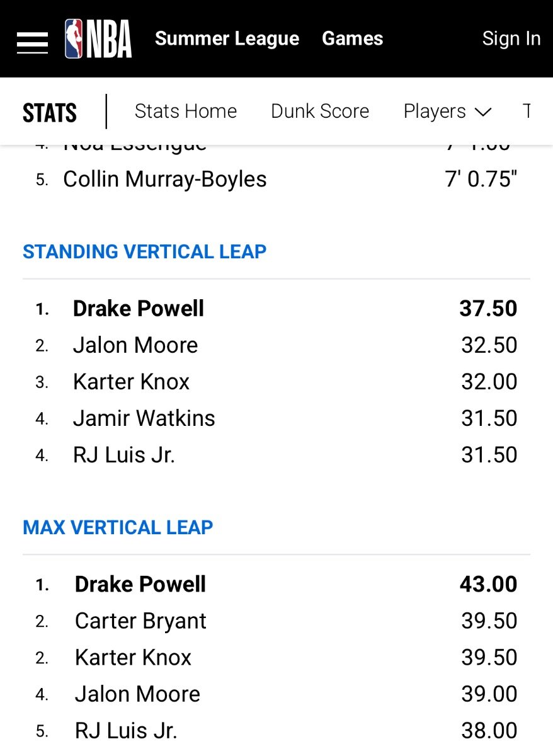Screen dimensions: 553x756
Task: Click Karter Knox with 39.50 max leap
Action: pos(133,658)
